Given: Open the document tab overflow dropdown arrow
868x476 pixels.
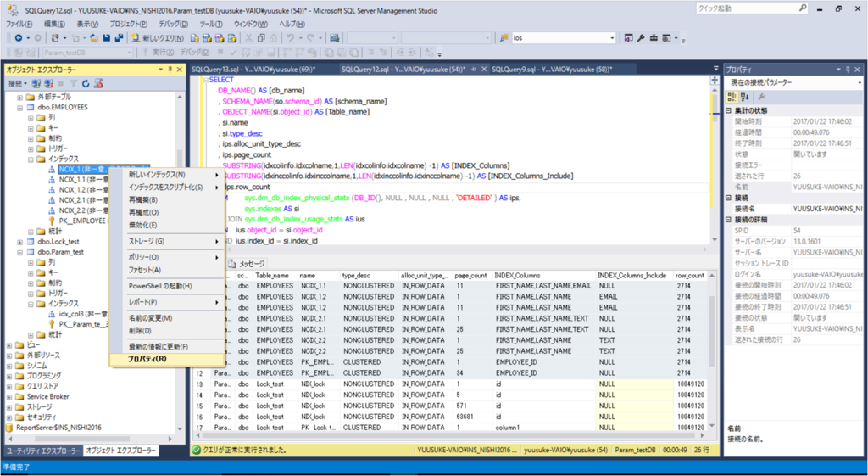Looking at the screenshot, I should 715,70.
